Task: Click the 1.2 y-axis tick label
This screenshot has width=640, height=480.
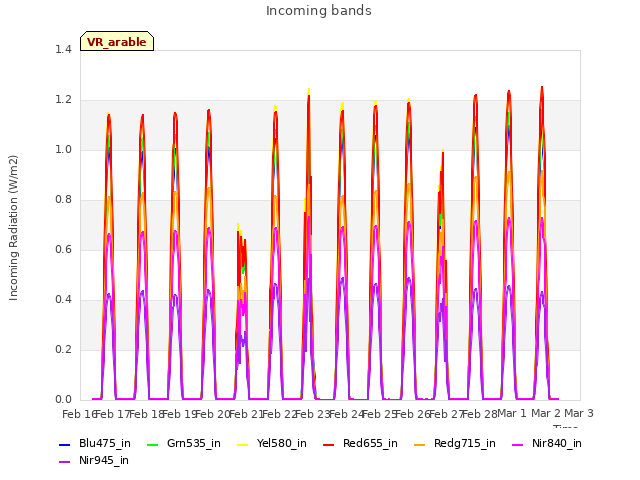Action: [63, 100]
